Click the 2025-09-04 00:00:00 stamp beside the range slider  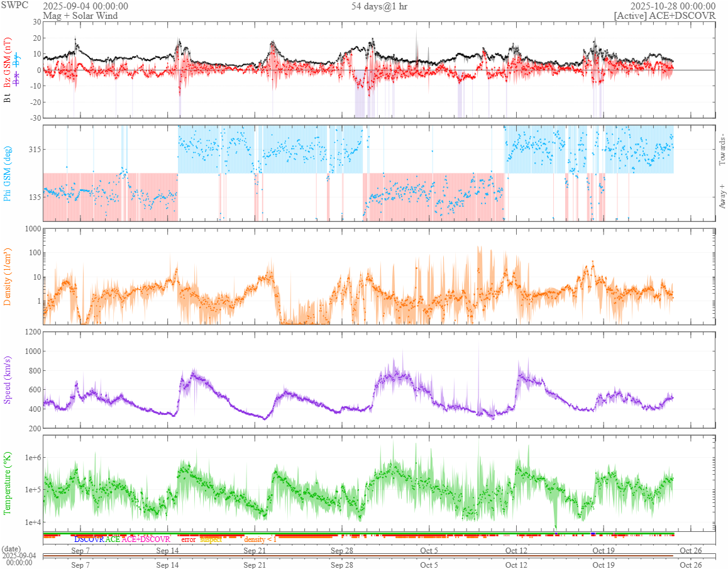tap(19, 559)
